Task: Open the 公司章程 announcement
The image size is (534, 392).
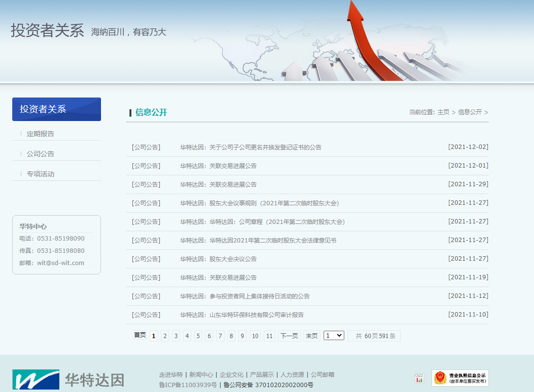Action: (x=262, y=222)
